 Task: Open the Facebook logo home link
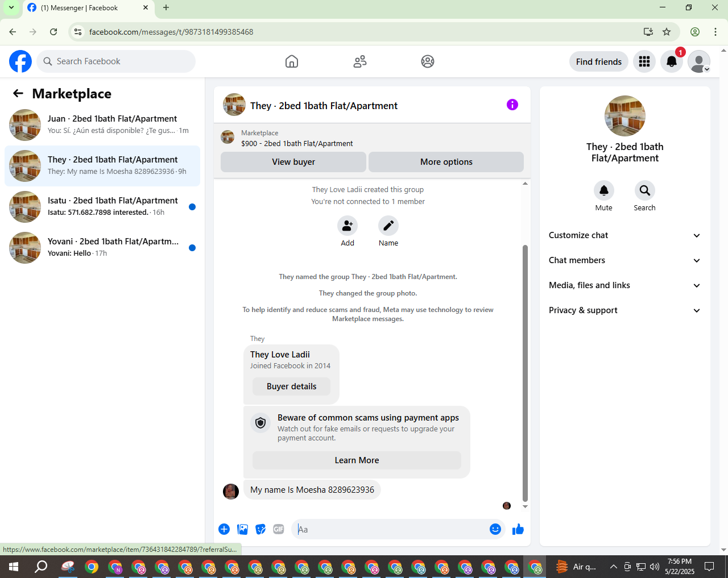tap(20, 61)
